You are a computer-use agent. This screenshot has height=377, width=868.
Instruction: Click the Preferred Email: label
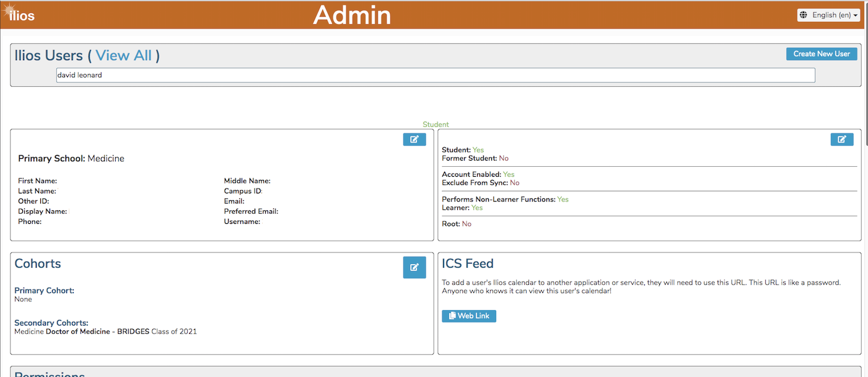point(252,211)
